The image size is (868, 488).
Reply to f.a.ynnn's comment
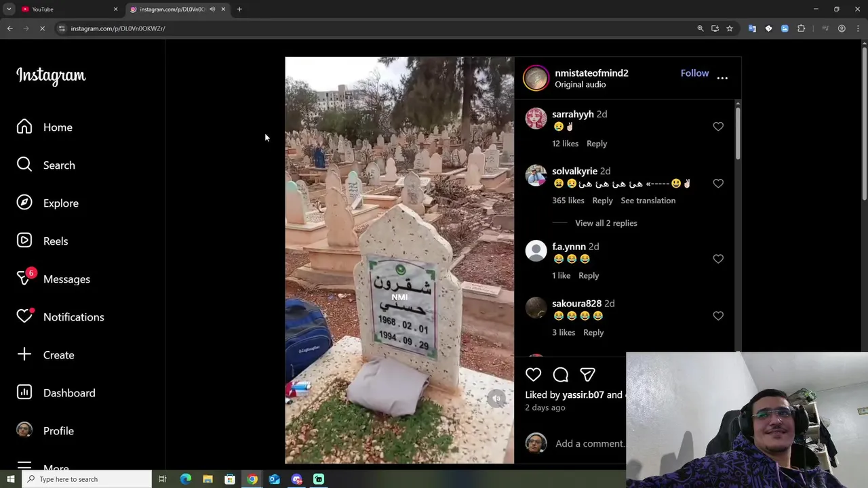[589, 276]
